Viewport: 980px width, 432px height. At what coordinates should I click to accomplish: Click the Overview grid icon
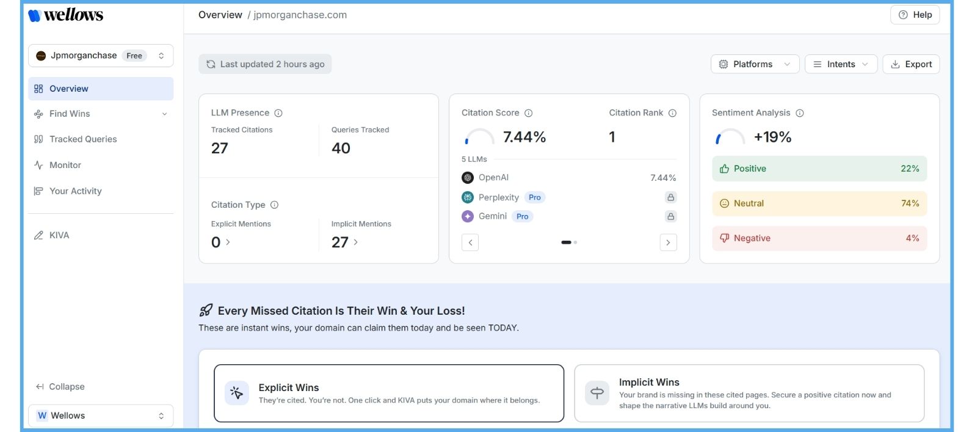click(38, 89)
